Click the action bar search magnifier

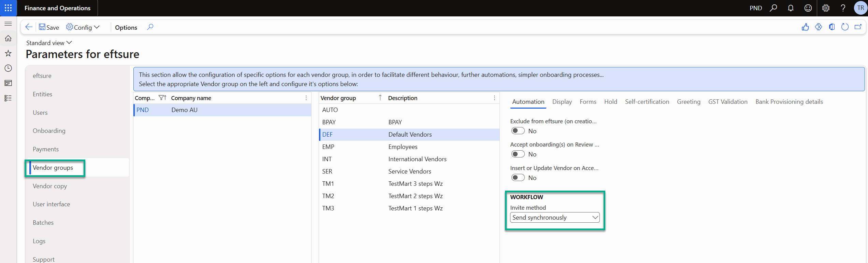[x=150, y=27]
